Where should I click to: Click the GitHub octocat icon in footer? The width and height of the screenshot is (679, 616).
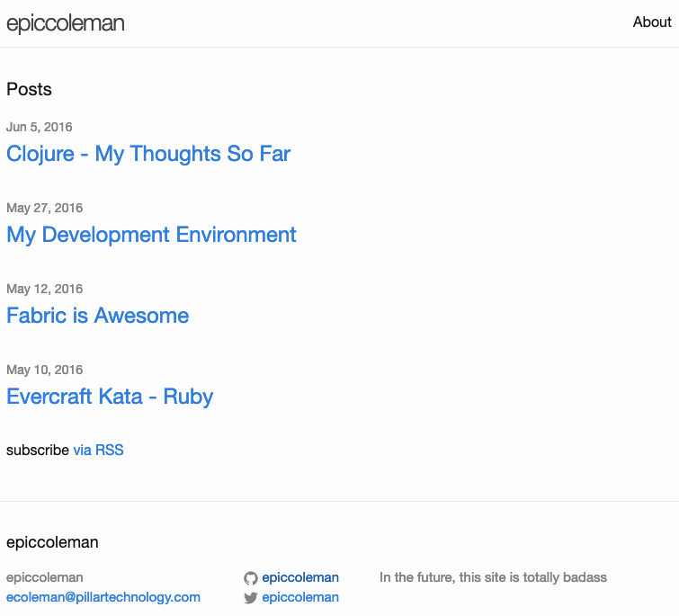coord(251,578)
